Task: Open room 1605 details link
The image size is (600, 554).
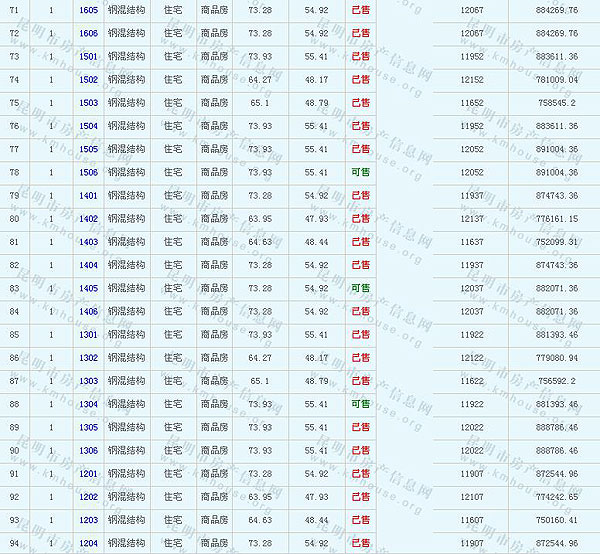Action: [x=88, y=9]
